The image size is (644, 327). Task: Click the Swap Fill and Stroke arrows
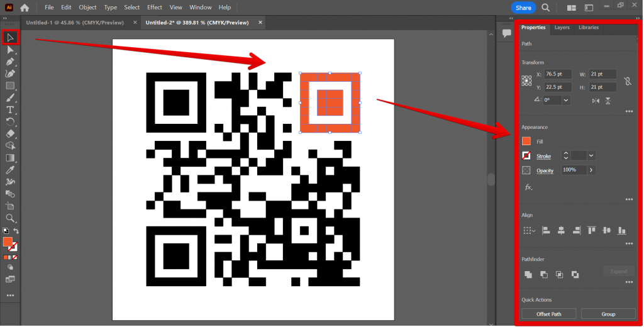(x=16, y=231)
